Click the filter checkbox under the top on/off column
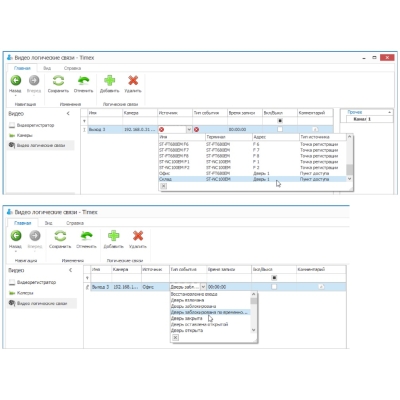400x400 pixels. click(280, 121)
